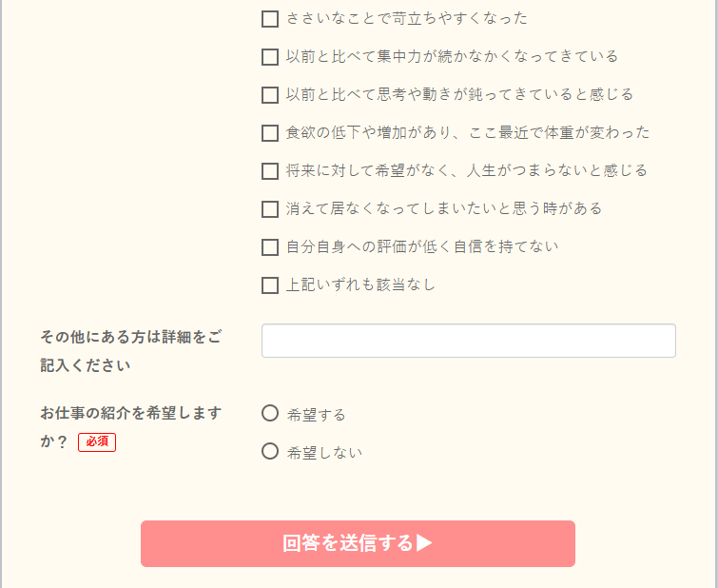718x588 pixels.
Task: Click the '希望しない' label text
Action: click(x=324, y=453)
